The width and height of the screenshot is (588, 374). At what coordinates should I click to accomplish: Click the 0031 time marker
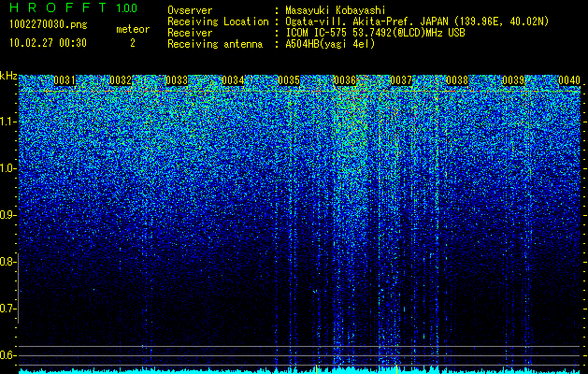[65, 80]
